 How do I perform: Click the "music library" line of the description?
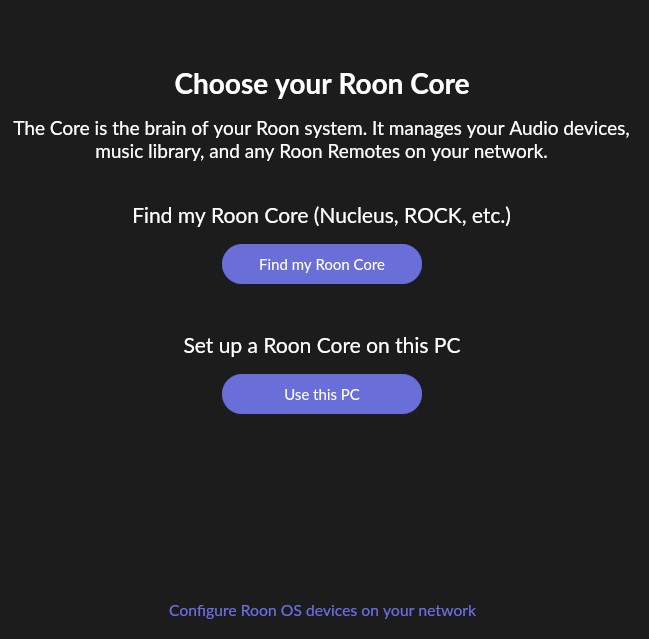[x=322, y=152]
